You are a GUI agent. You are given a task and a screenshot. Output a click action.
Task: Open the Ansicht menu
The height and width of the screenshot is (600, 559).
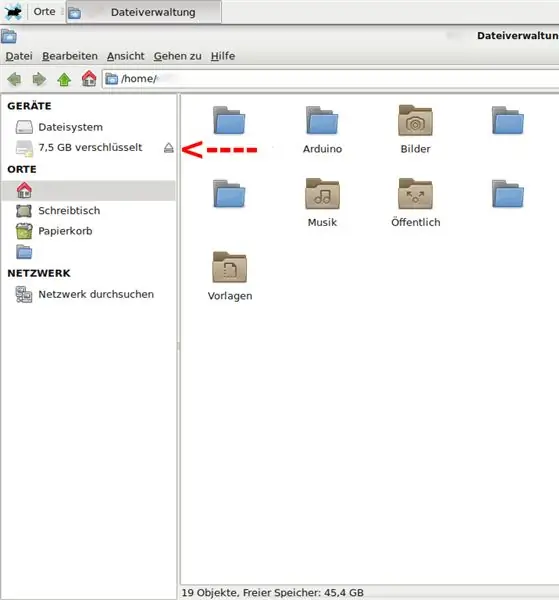125,56
